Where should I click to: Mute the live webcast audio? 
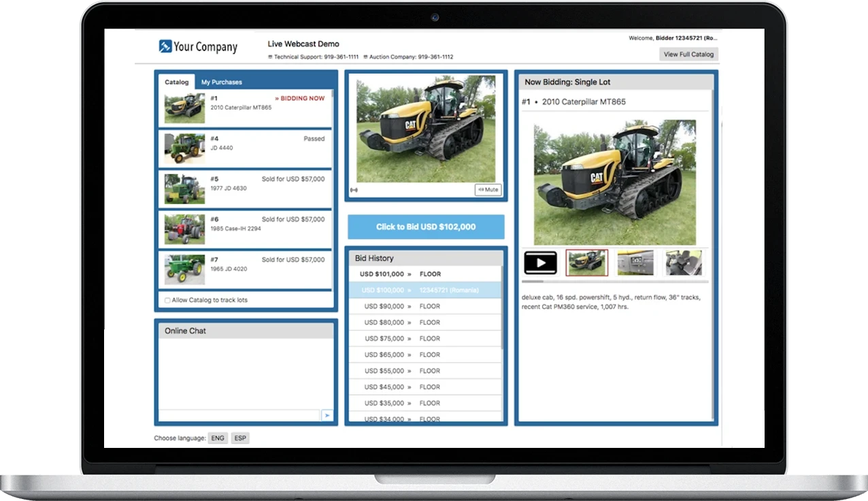[488, 190]
